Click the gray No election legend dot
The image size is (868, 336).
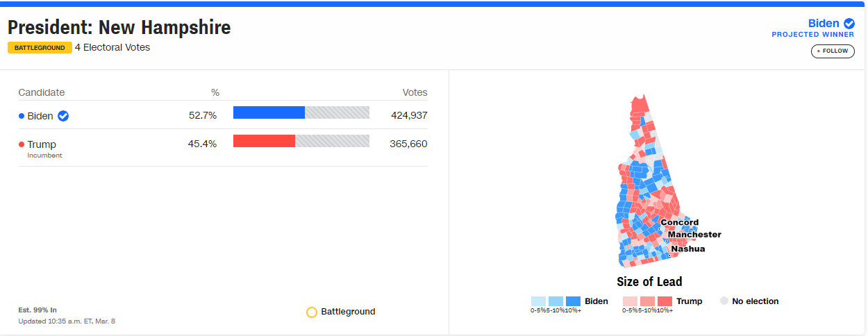click(x=724, y=301)
